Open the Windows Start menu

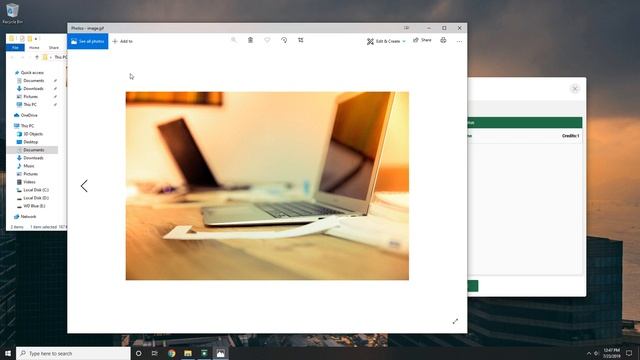8,353
